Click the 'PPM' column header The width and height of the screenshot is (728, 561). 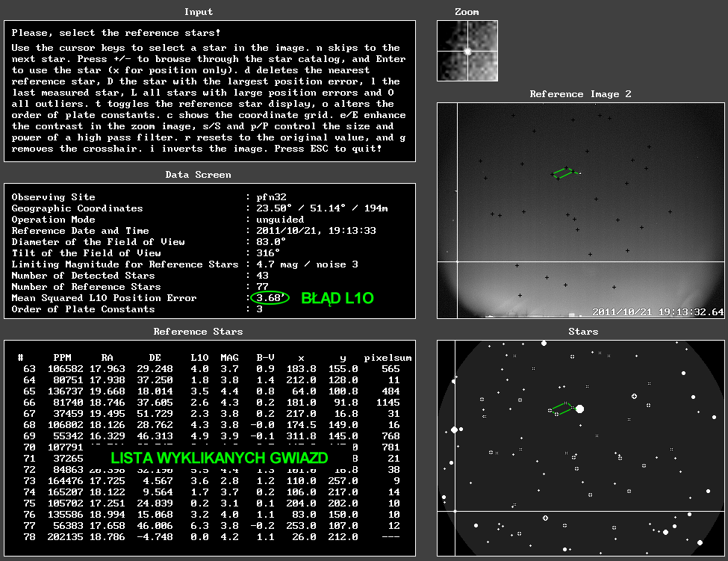pyautogui.click(x=62, y=358)
